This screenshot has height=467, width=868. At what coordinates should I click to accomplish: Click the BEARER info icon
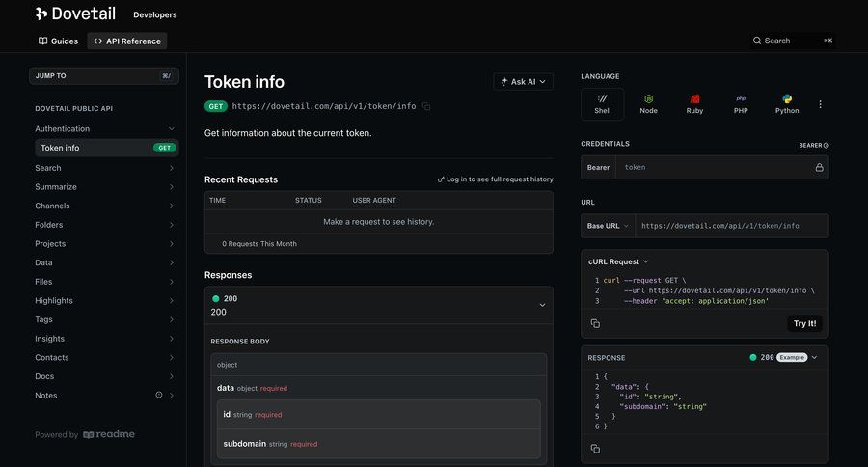[826, 146]
